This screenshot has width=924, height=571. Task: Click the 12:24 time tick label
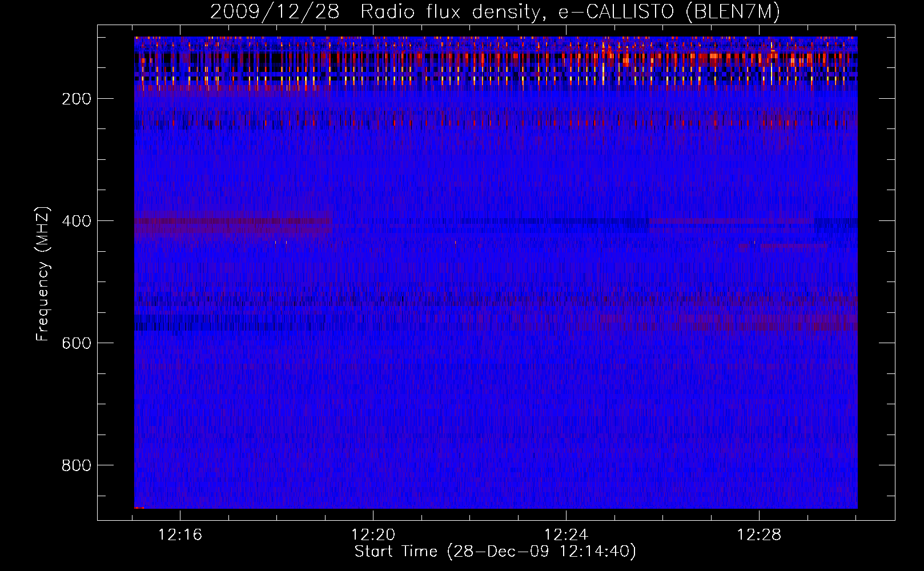pos(566,535)
